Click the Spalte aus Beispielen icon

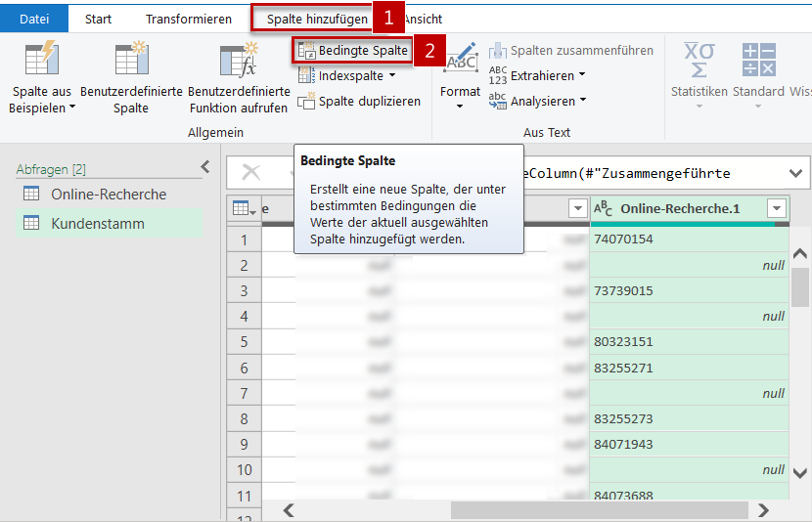click(42, 59)
